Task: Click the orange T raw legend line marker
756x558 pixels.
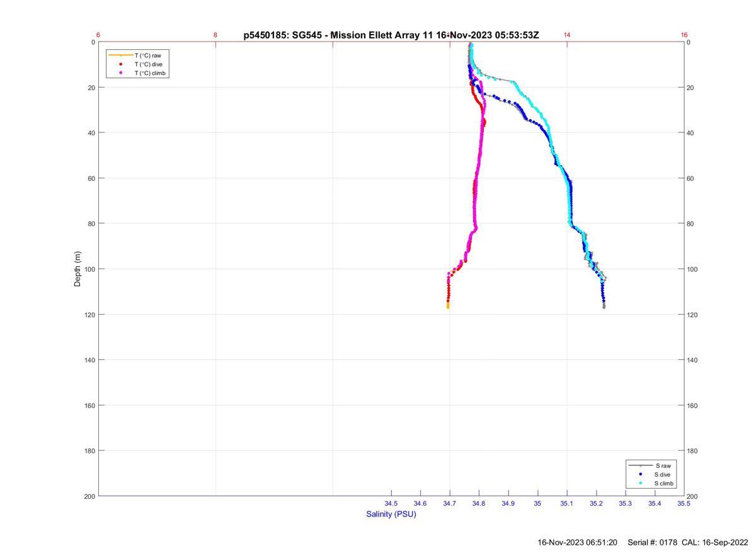Action: pyautogui.click(x=120, y=55)
